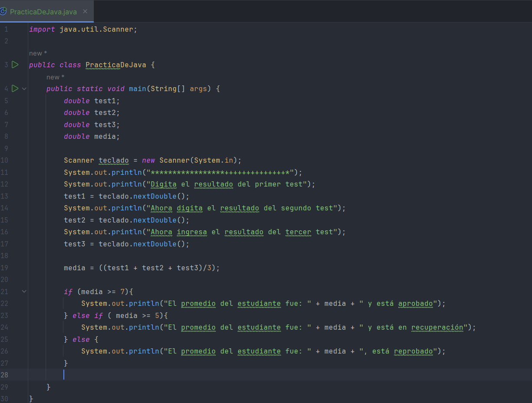Viewport: 532px width, 403px height.
Task: Click the 'new *' hint above the main method
Action: click(x=55, y=77)
